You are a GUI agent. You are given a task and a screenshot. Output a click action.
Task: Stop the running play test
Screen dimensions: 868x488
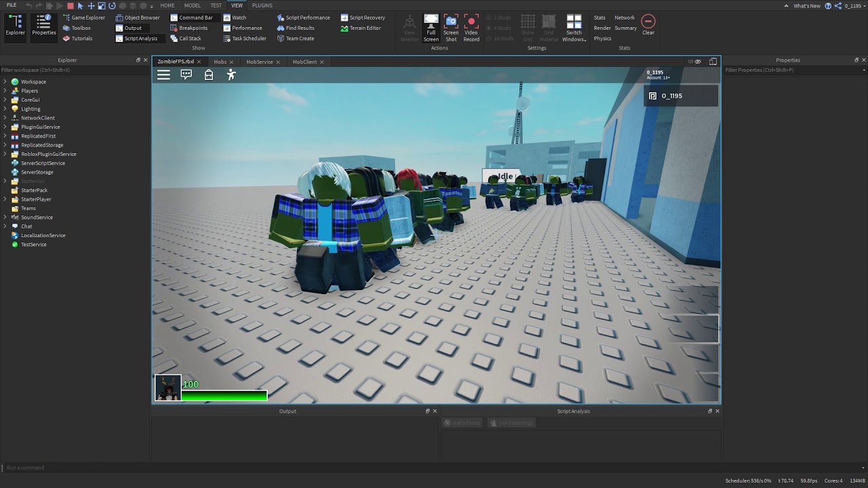[x=70, y=5]
